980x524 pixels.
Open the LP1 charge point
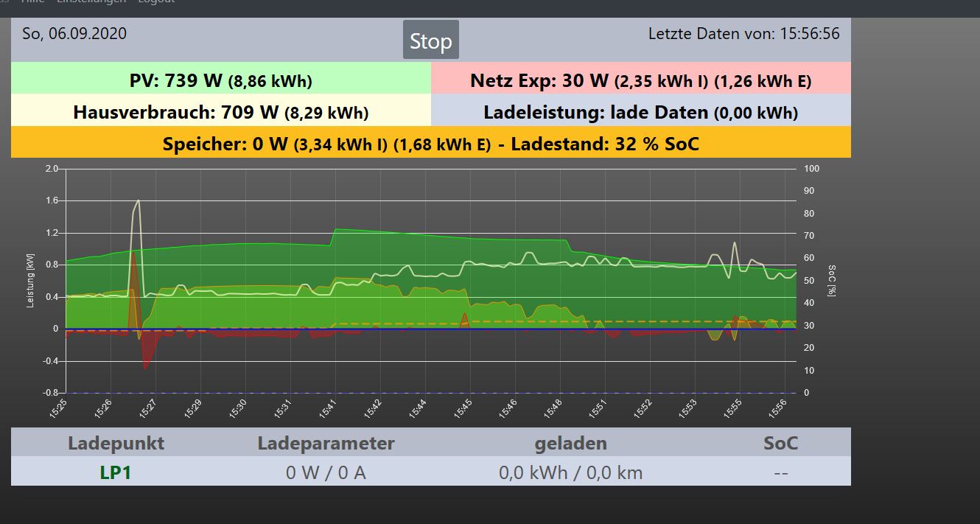[116, 472]
